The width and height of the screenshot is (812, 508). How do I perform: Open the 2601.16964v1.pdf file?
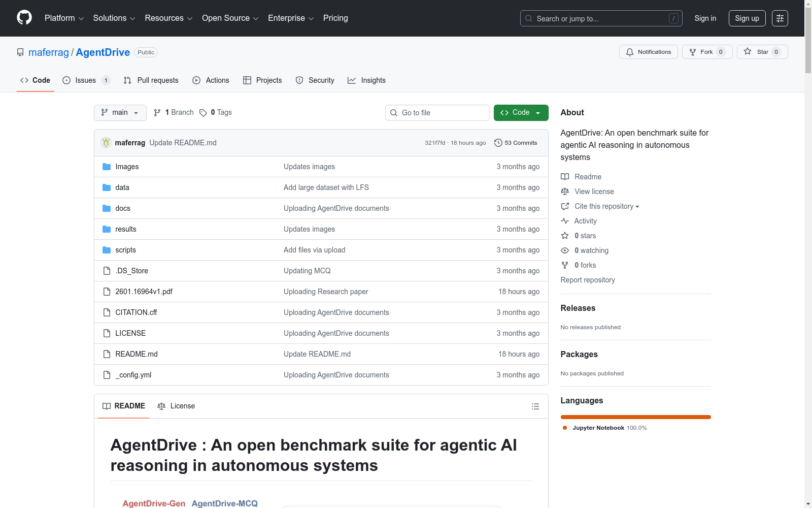144,292
